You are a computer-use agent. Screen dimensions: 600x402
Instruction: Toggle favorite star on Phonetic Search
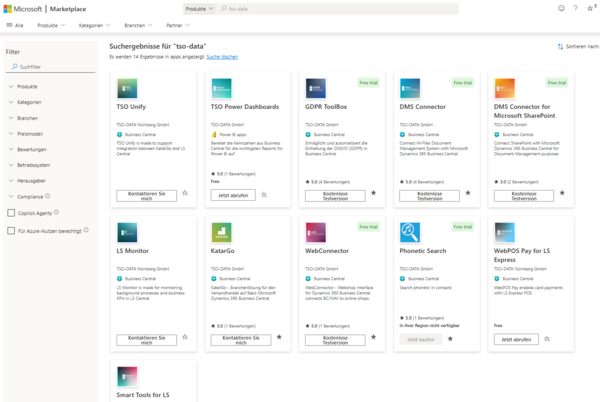pyautogui.click(x=450, y=339)
